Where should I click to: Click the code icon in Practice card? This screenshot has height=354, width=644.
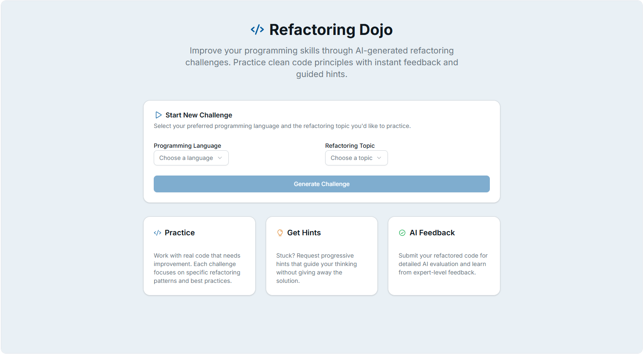point(158,233)
